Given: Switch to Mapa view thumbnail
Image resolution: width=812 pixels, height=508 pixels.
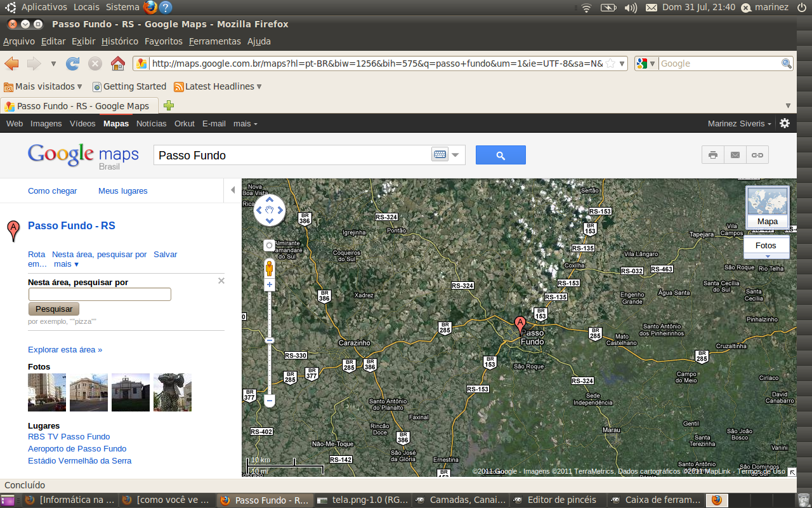Looking at the screenshot, I should 768,208.
